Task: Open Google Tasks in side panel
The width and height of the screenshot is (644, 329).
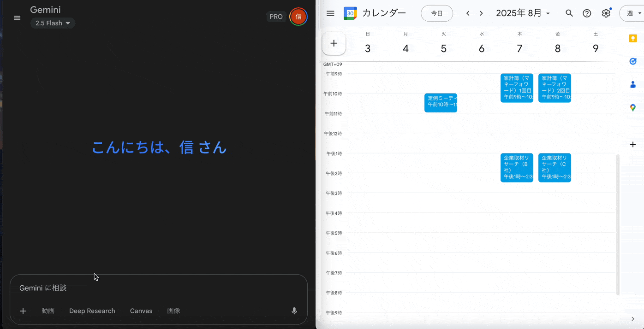Action: (x=633, y=61)
